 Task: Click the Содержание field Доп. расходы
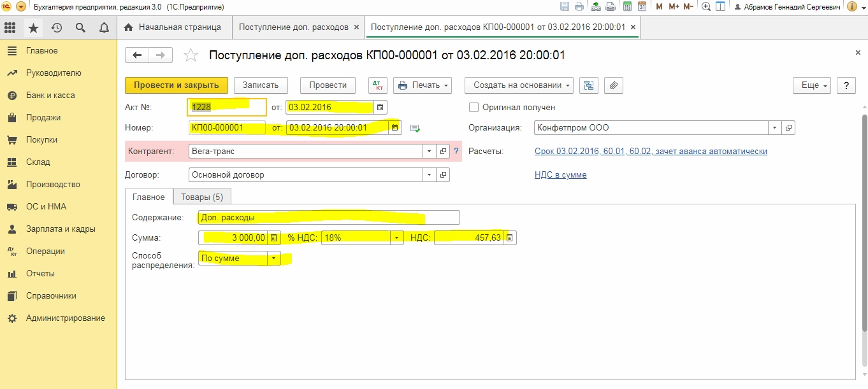329,218
